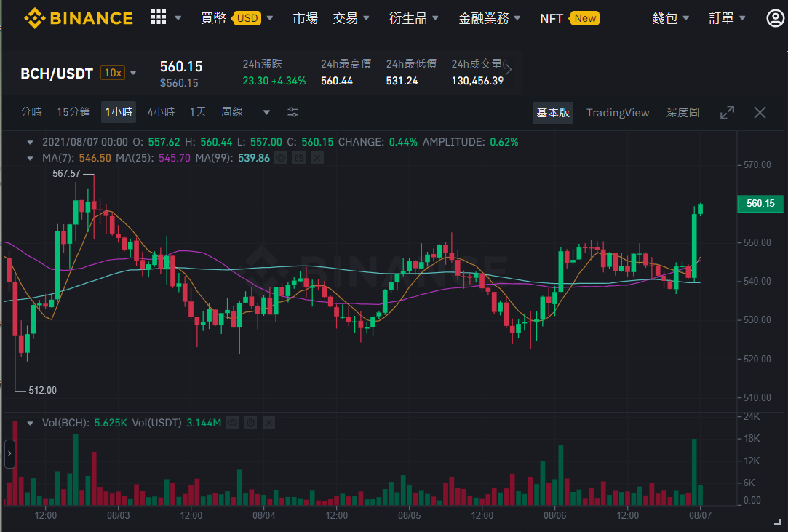Click the BCH/USDT pair name
This screenshot has width=788, height=532.
click(57, 74)
